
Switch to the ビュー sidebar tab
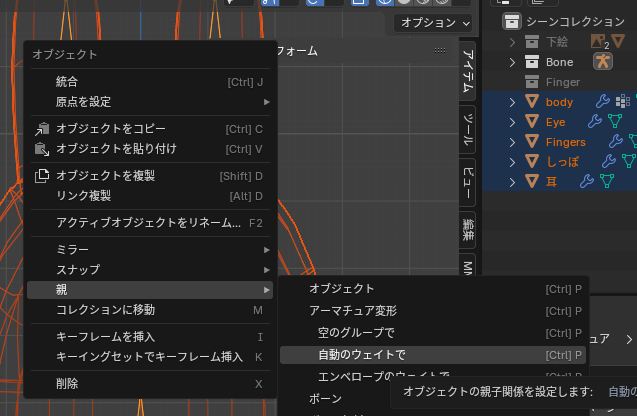[x=468, y=182]
